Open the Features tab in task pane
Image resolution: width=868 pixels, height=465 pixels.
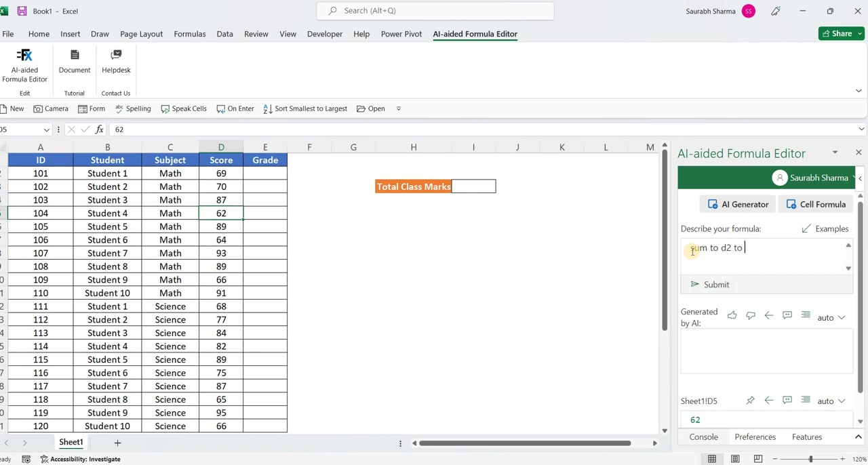click(x=807, y=437)
